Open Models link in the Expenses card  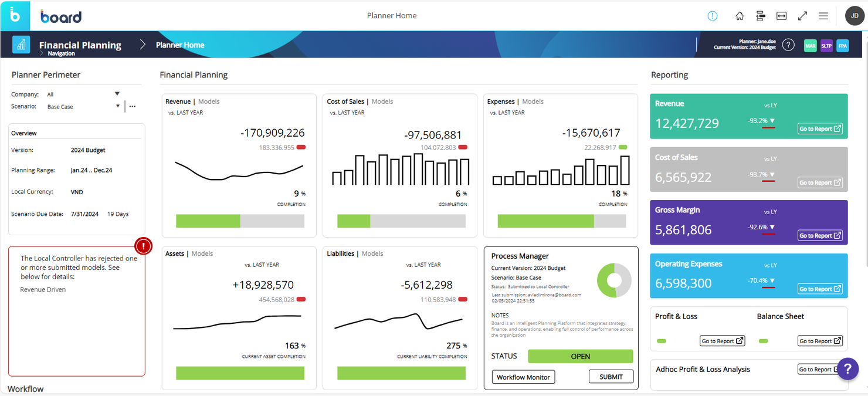pos(533,101)
